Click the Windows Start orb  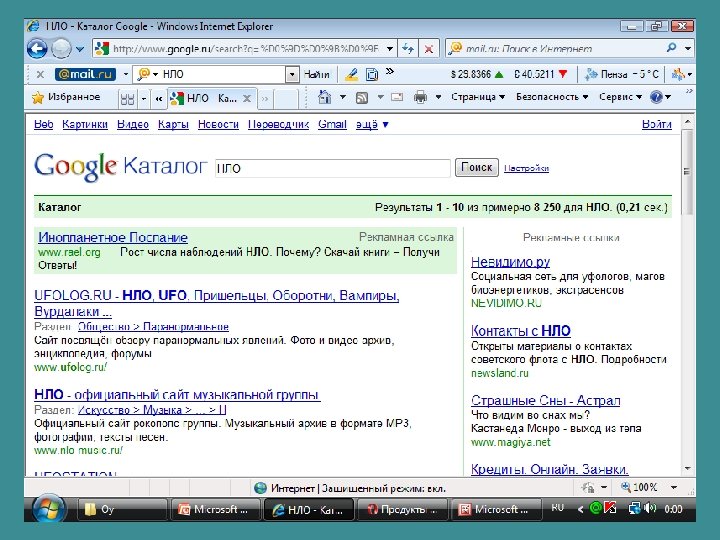(49, 509)
